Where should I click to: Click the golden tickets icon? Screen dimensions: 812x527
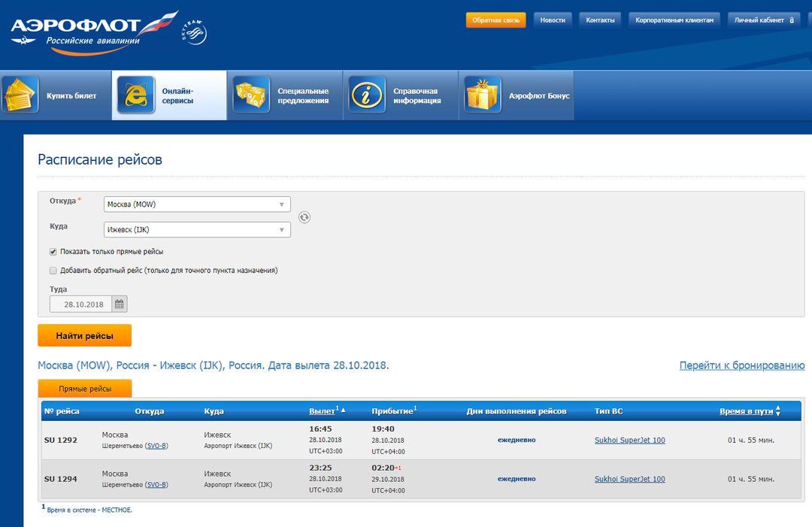click(20, 95)
